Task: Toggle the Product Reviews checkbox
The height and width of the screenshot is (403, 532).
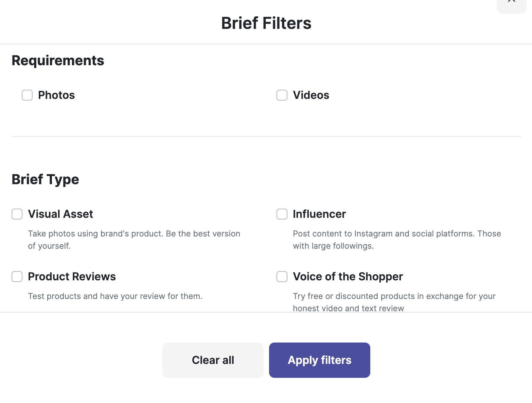Action: 17,277
